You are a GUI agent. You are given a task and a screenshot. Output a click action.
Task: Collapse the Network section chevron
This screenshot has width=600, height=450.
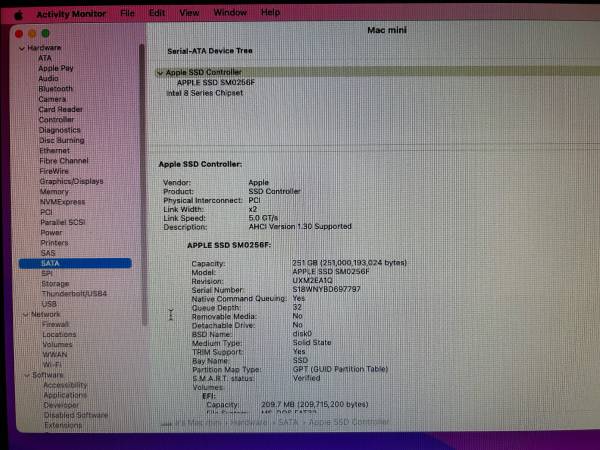24,314
